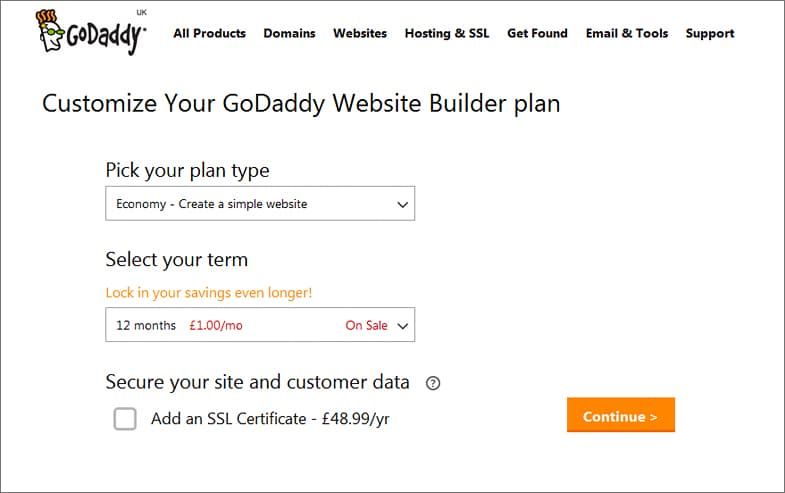Click the term dropdown chevron arrow
The image size is (785, 493).
(403, 326)
